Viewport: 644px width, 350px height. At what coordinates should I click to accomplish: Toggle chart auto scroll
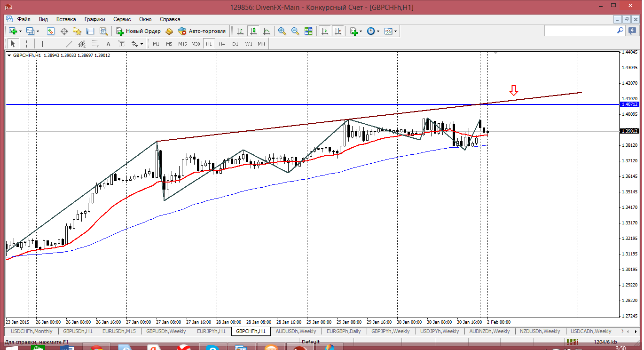pos(324,31)
